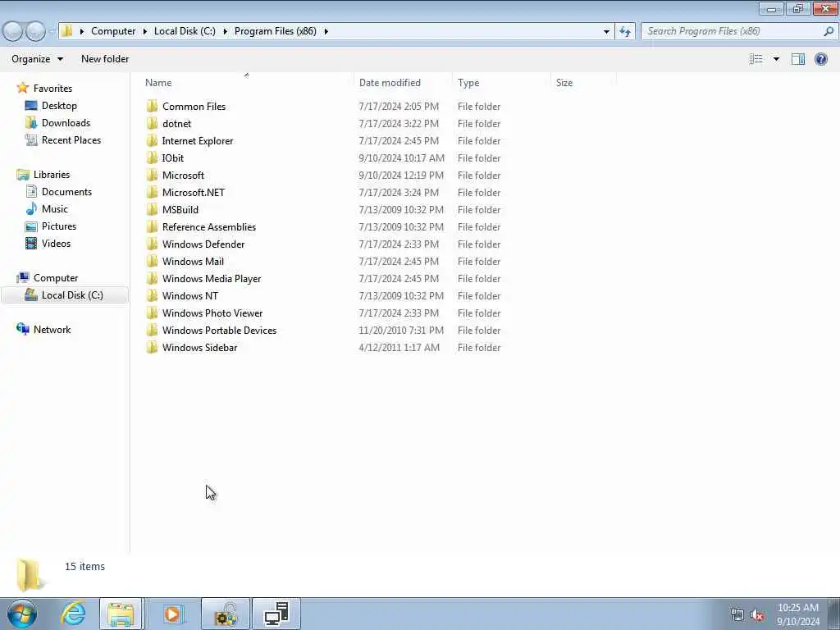Select the Windows Photo Viewer folder
Screen dimensions: 840x630
click(x=212, y=313)
